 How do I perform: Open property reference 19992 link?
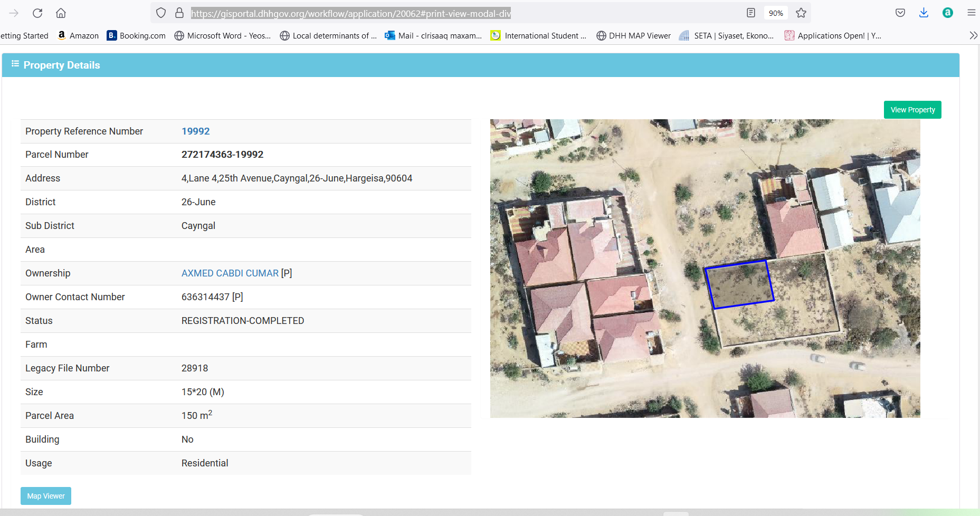[195, 131]
